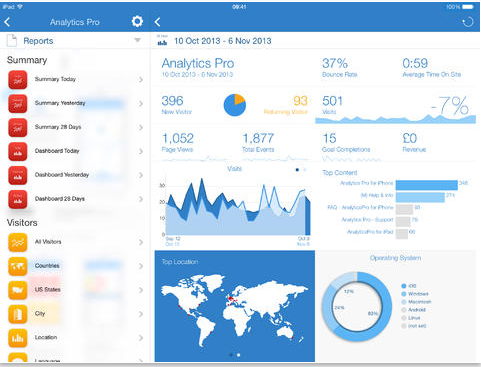The height and width of the screenshot is (367, 481).
Task: Click the Countries world map icon
Action: (18, 266)
